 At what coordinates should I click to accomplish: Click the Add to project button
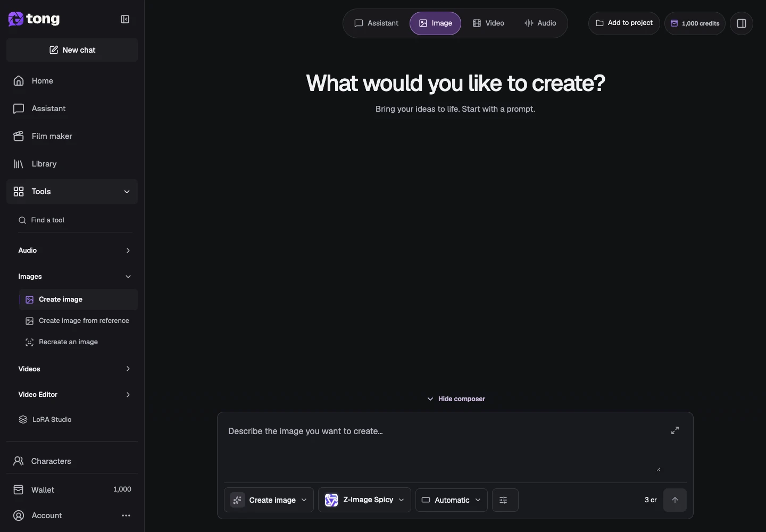pyautogui.click(x=624, y=23)
